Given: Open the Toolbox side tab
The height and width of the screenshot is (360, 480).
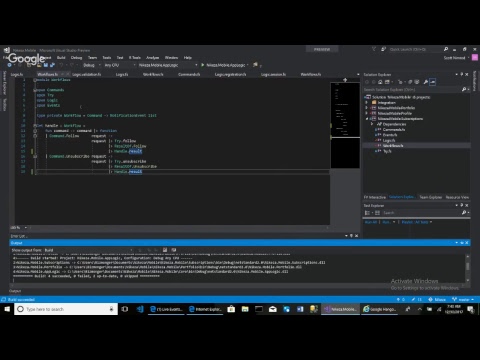Looking at the screenshot, I should click(x=5, y=104).
